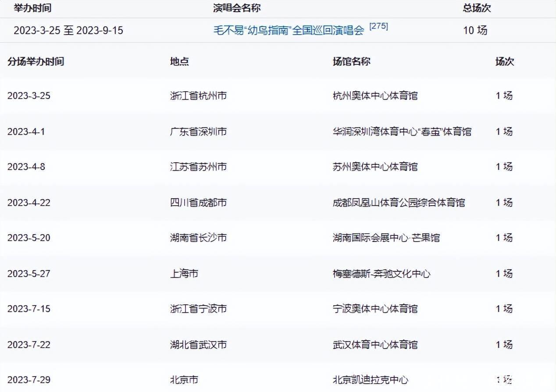Image resolution: width=556 pixels, height=392 pixels.
Task: Click the 10 场 total count cell
Action: [475, 31]
